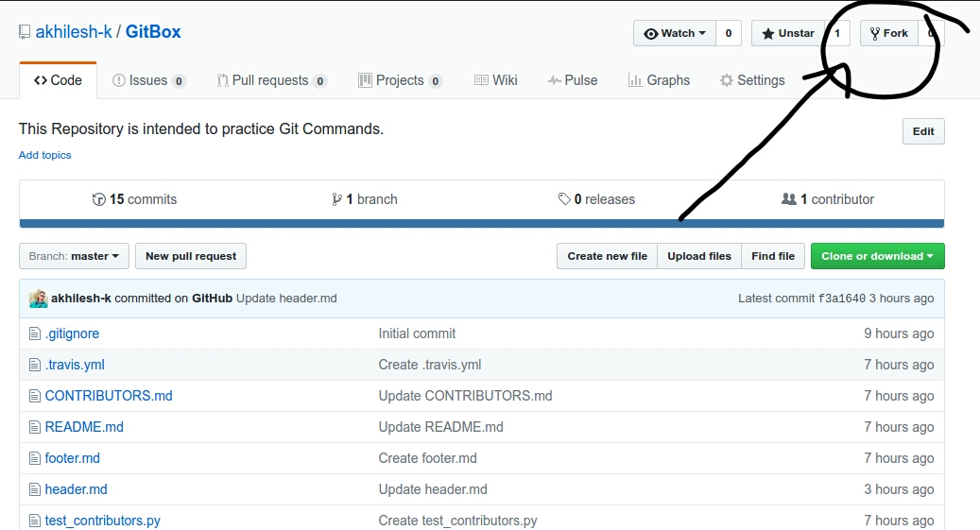Screen dimensions: 980x530
Task: Open the Initial commit message link
Action: point(417,333)
